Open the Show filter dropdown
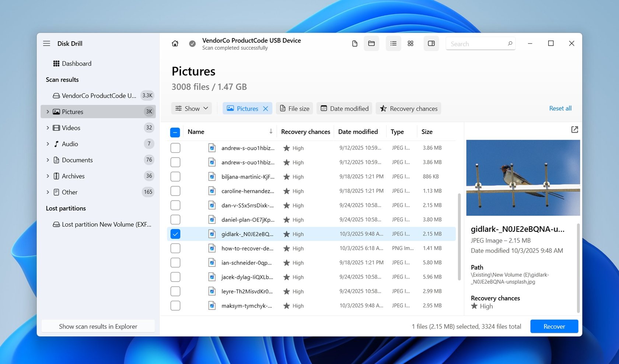 [191, 108]
